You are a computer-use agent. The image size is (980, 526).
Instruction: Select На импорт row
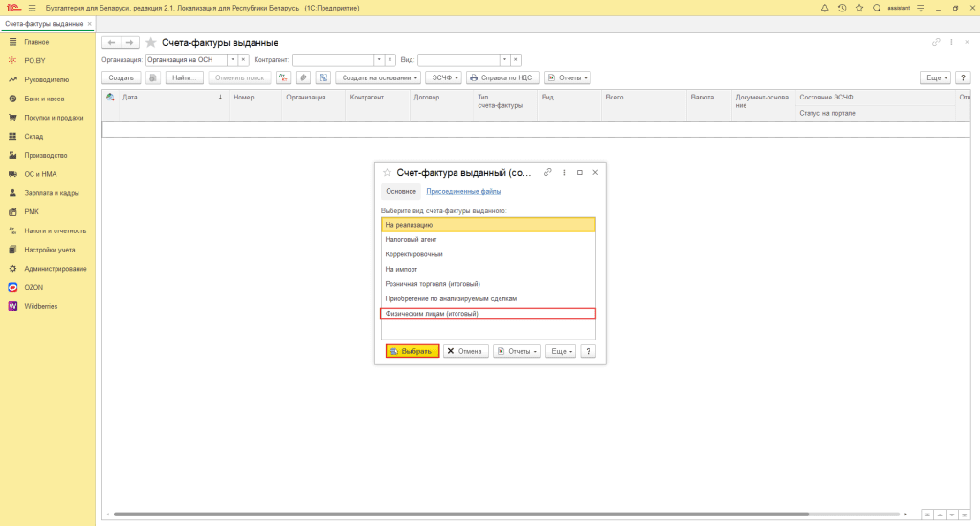coord(488,270)
